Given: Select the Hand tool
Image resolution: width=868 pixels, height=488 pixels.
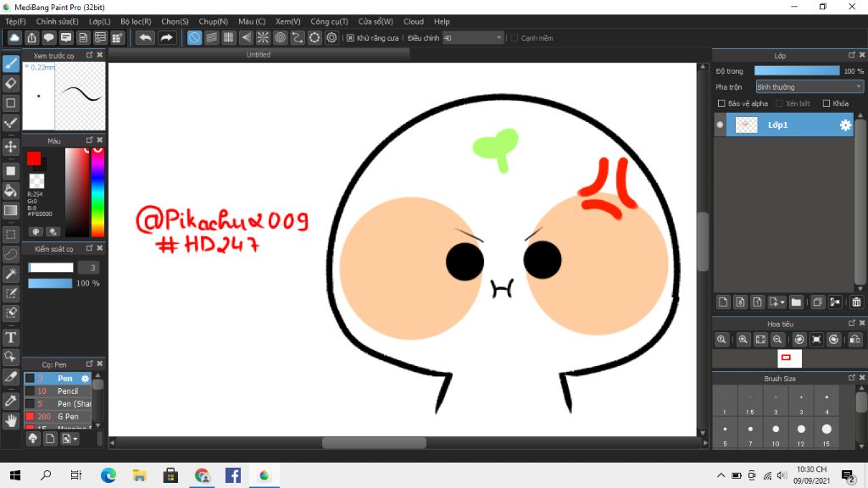Looking at the screenshot, I should coord(10,420).
